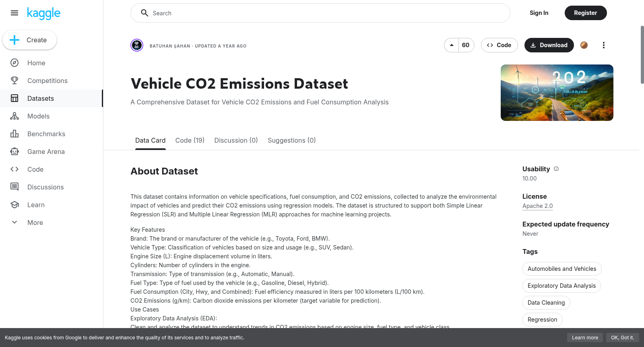Click the Register button
Viewport: 644px width, 347px height.
click(x=586, y=13)
